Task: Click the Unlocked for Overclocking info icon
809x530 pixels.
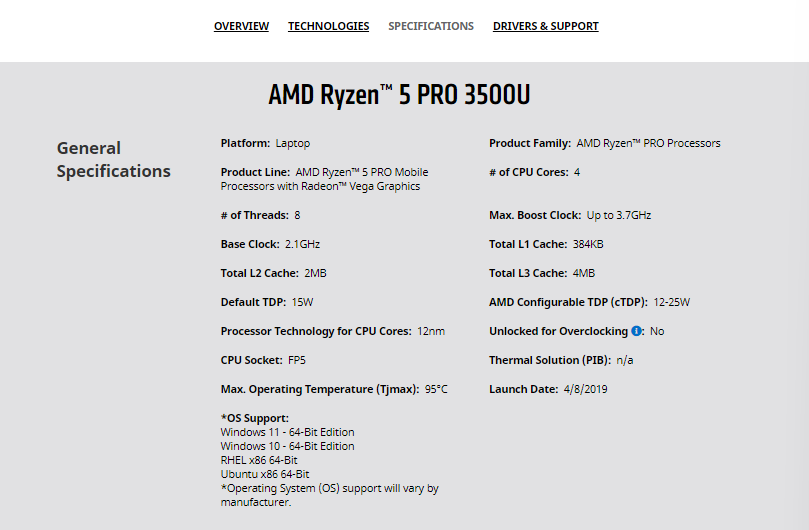Action: click(x=637, y=331)
